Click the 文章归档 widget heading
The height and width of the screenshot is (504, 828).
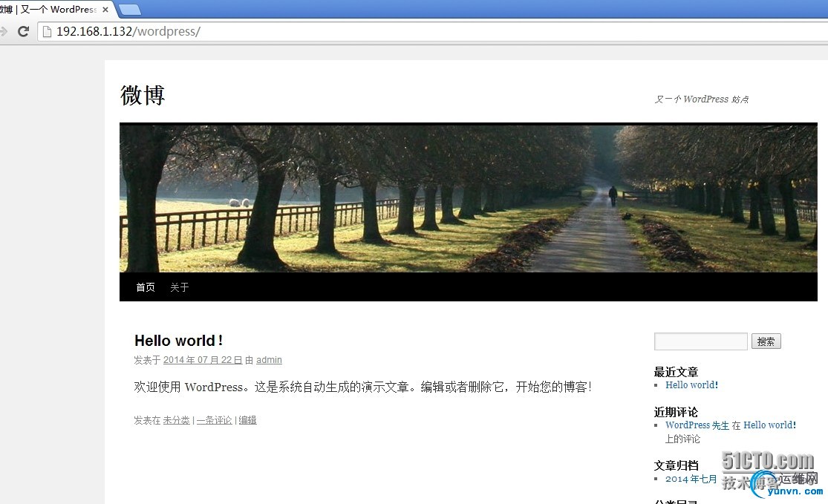click(676, 465)
